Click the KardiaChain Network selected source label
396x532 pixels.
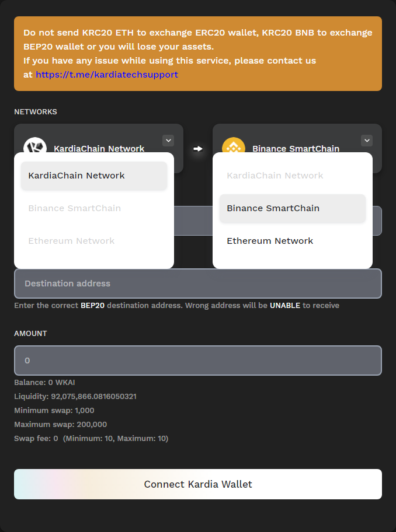click(x=99, y=149)
